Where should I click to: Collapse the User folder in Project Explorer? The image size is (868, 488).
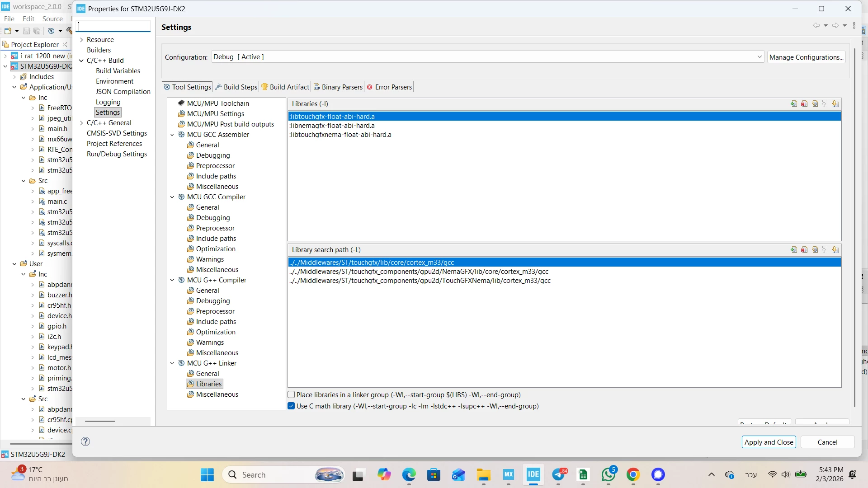click(14, 264)
